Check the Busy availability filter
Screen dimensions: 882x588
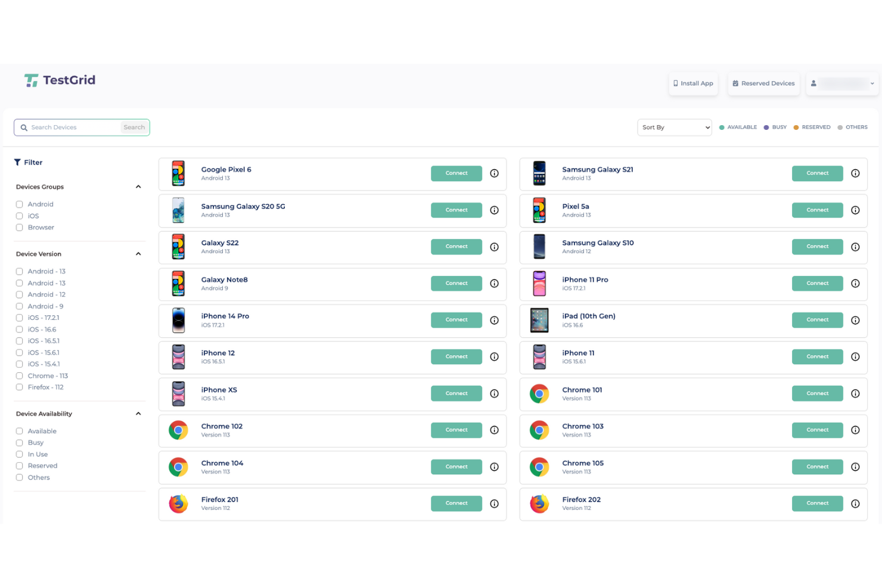(19, 443)
